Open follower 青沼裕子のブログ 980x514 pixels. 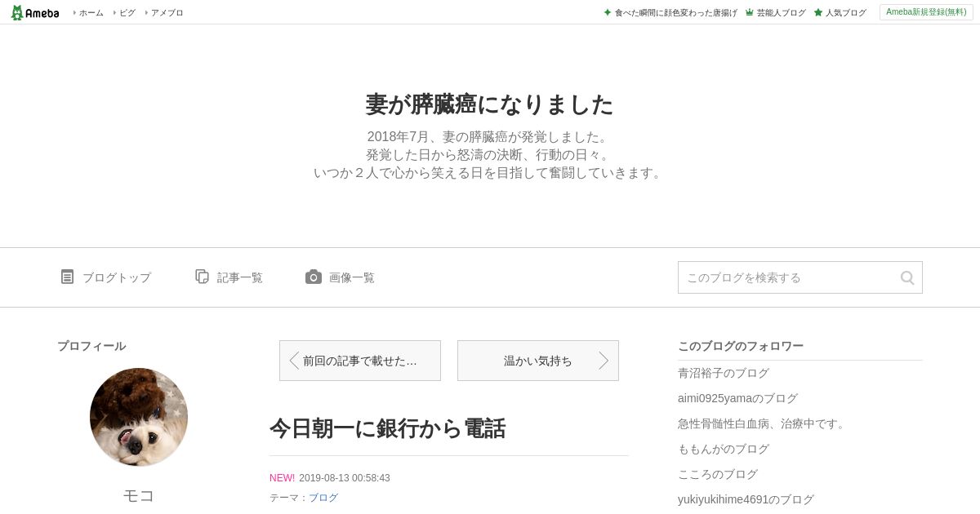[x=724, y=373]
